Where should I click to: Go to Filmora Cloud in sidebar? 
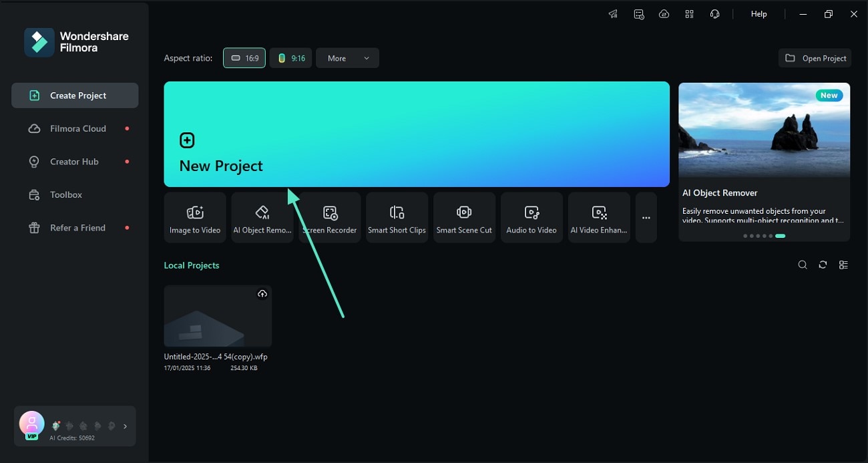(75, 128)
